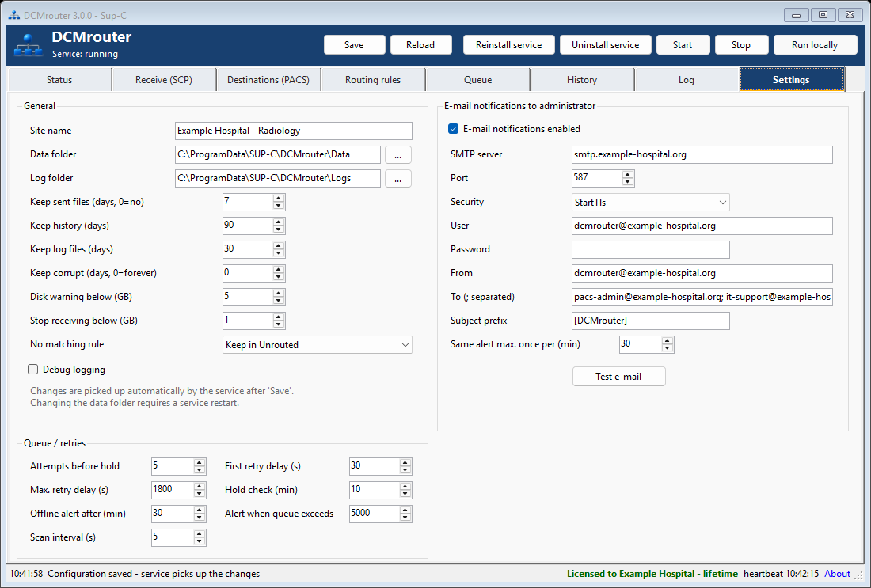Click the heartbeat 10:42:15 status text
This screenshot has height=588, width=871.
tap(781, 574)
